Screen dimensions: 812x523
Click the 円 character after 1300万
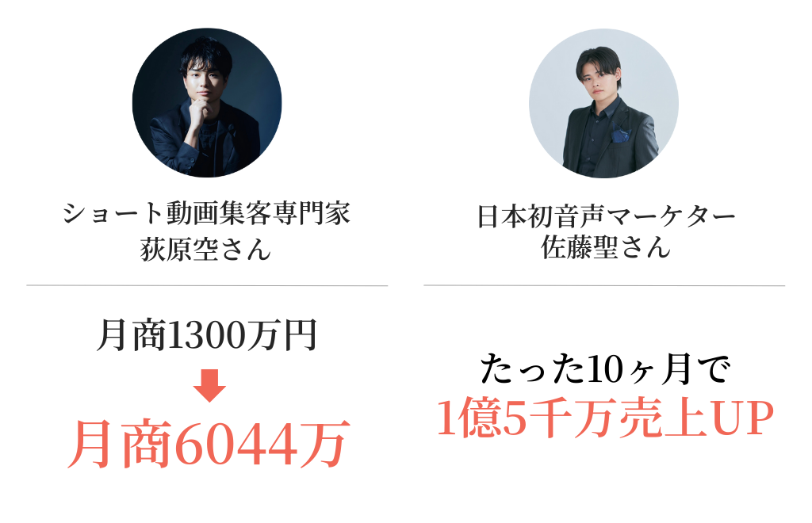299,336
